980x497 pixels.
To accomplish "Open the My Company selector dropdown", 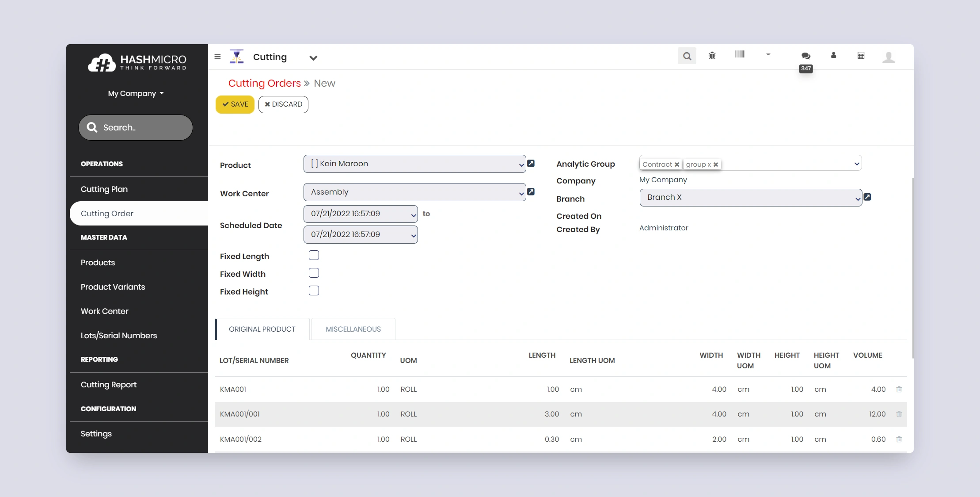I will pos(136,93).
